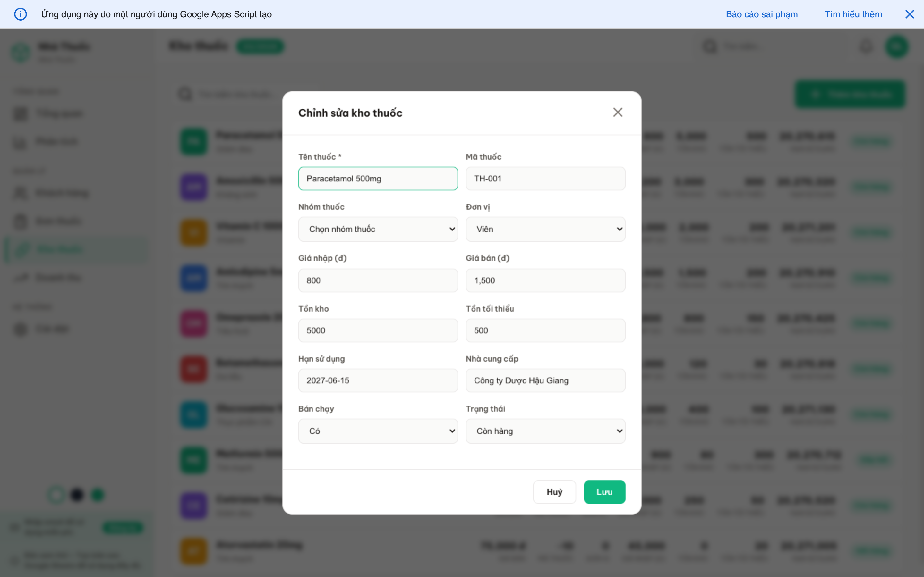Click the Hạn sử dụng date field
The height and width of the screenshot is (577, 924).
coord(378,380)
